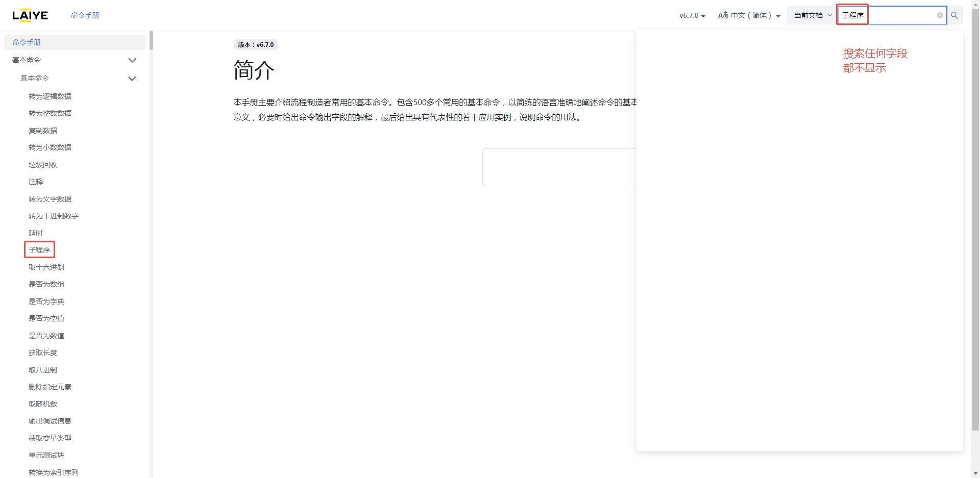Open the v6.7.0 version dropdown
The width and height of the screenshot is (980, 478).
[x=692, y=15]
